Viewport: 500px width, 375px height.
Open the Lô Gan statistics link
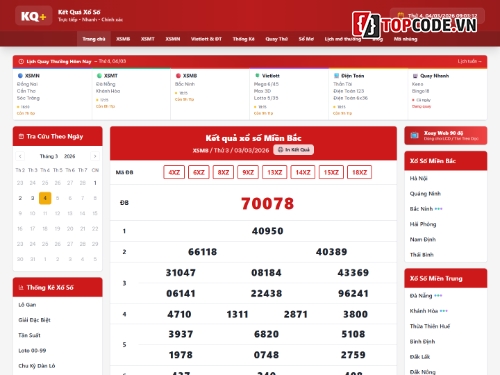[x=27, y=305]
